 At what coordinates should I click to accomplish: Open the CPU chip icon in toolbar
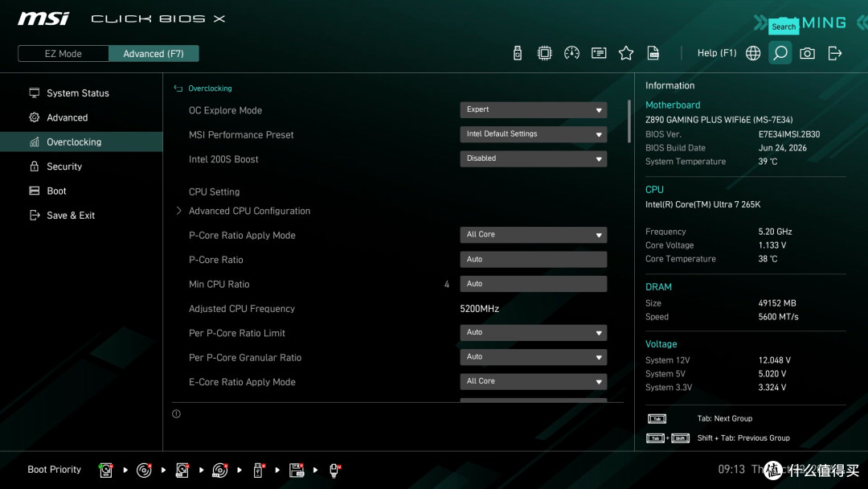[545, 53]
